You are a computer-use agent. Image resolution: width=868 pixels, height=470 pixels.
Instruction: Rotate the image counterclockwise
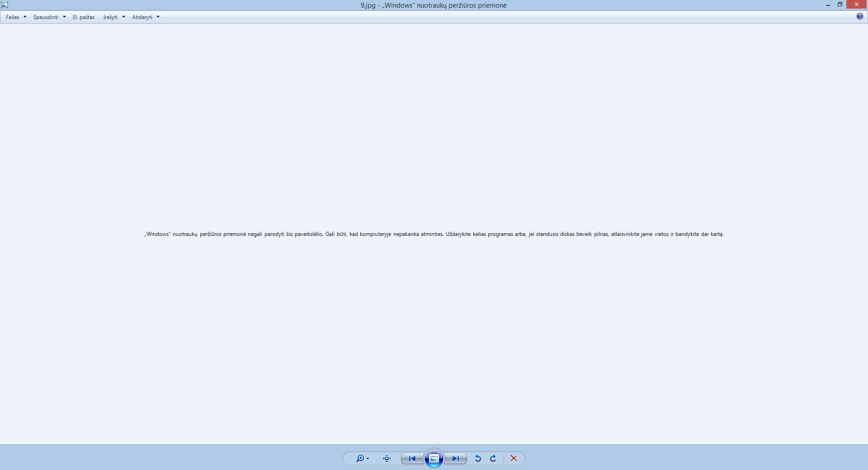[478, 458]
